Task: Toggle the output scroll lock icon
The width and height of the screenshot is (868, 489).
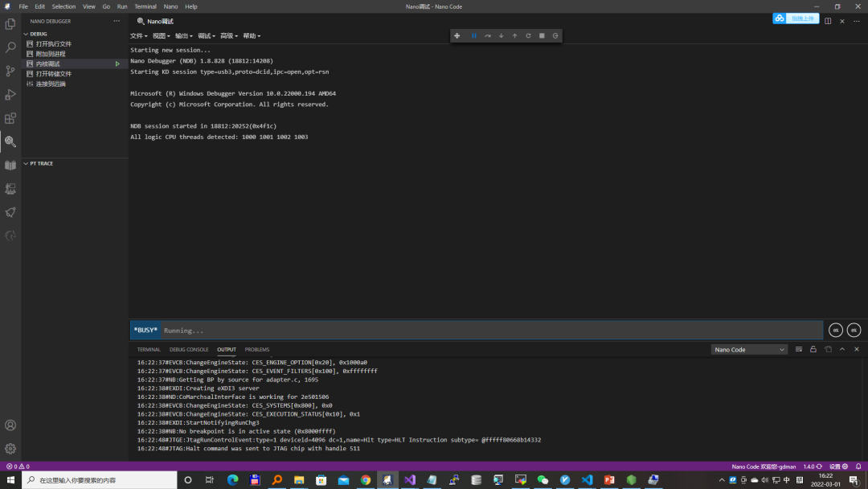Action: tap(813, 349)
